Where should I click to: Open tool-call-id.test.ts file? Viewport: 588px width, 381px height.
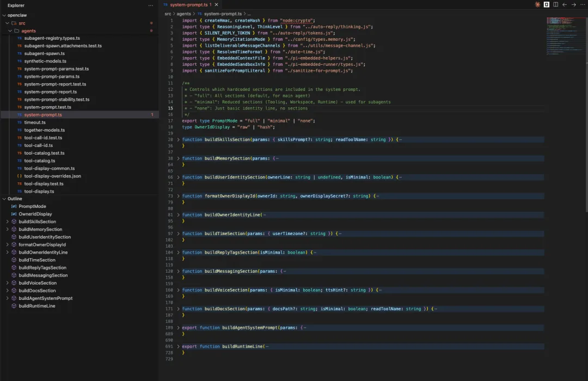pos(43,138)
